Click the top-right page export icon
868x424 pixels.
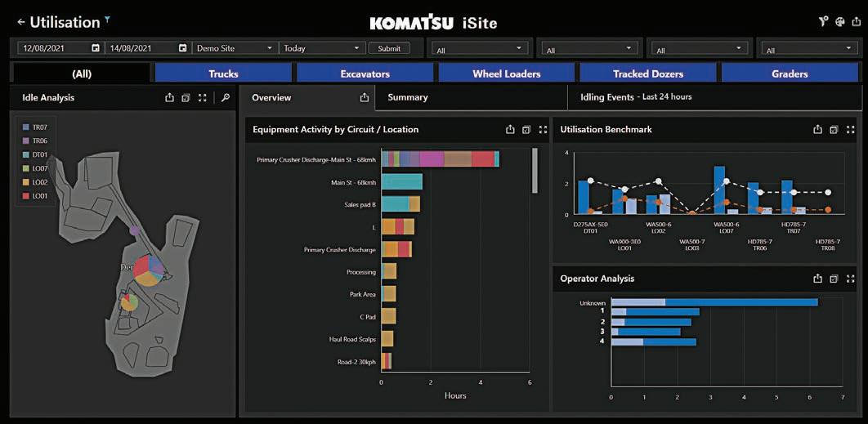pos(857,21)
